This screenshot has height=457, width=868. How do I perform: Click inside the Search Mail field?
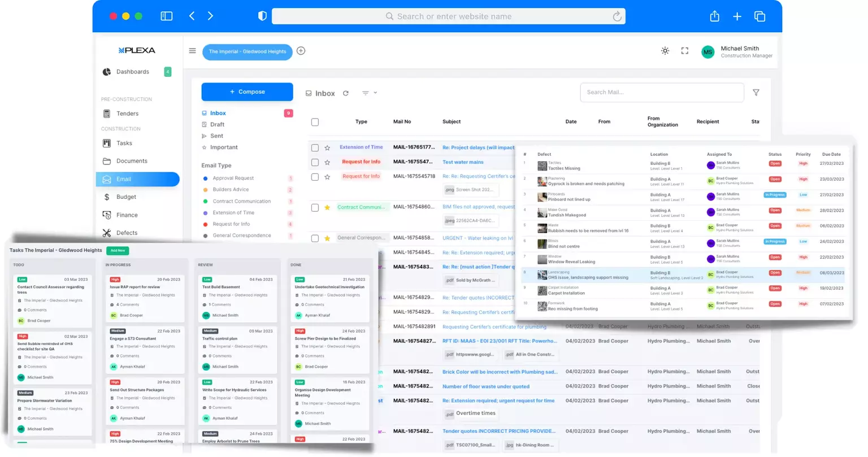(x=661, y=92)
